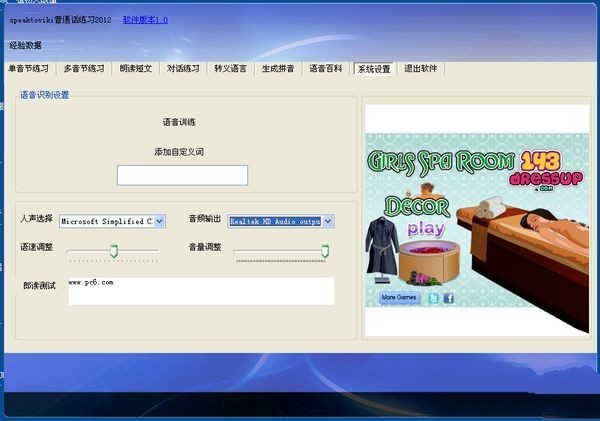Switch to 语音百科 tab
The width and height of the screenshot is (600, 421).
pos(326,69)
